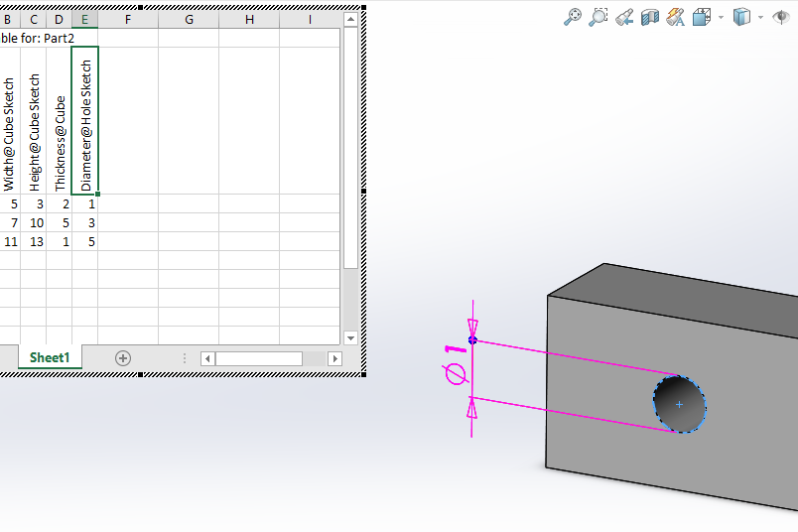798x532 pixels.
Task: Select height cell with value 10
Action: pos(34,222)
